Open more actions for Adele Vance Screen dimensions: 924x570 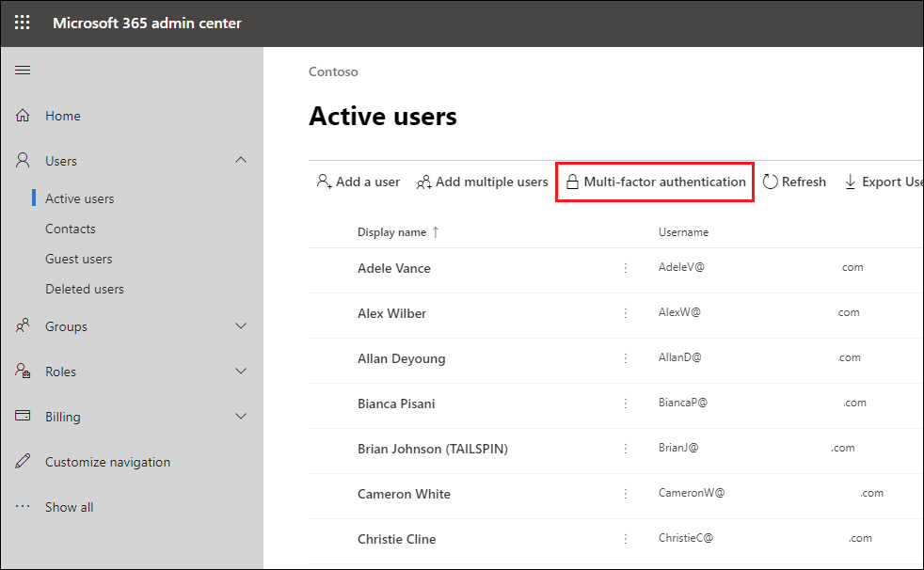pos(625,268)
